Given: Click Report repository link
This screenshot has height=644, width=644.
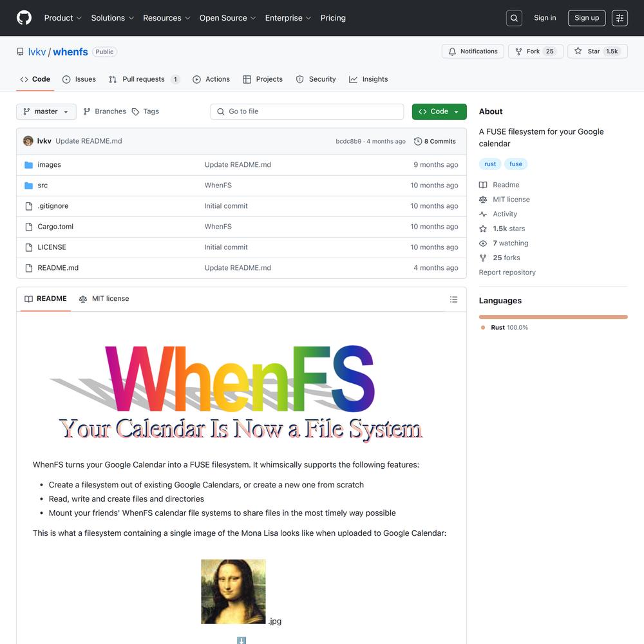Looking at the screenshot, I should tap(507, 272).
